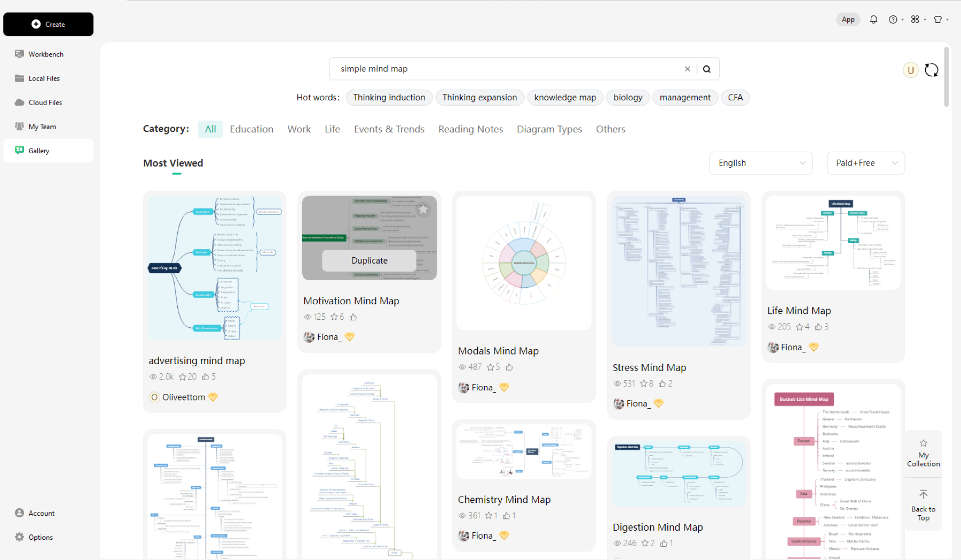This screenshot has width=961, height=560.
Task: Like the Digestion Mind Map thumbs-up
Action: point(664,543)
